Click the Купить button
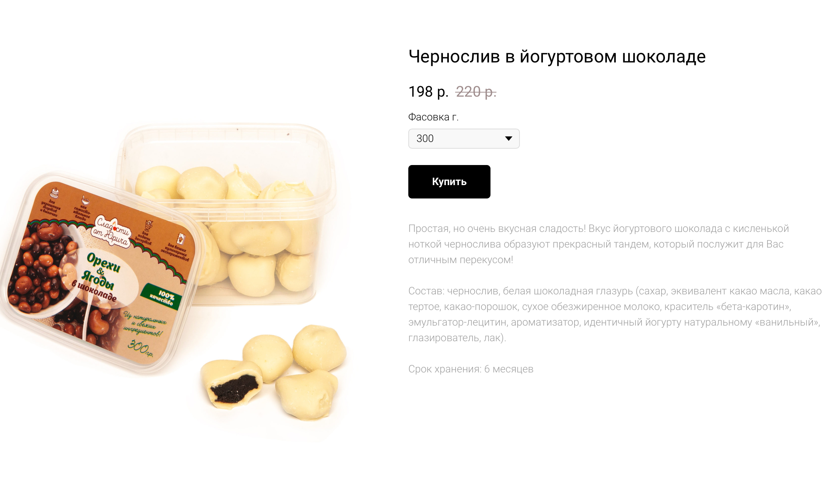This screenshot has height=504, width=830. coord(449,182)
